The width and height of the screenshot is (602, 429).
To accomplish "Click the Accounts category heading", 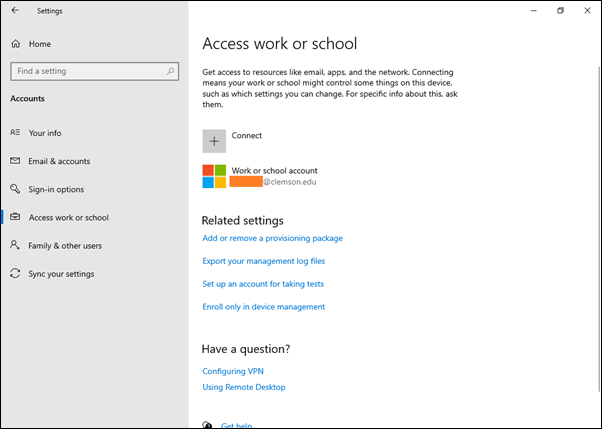I will tap(27, 98).
